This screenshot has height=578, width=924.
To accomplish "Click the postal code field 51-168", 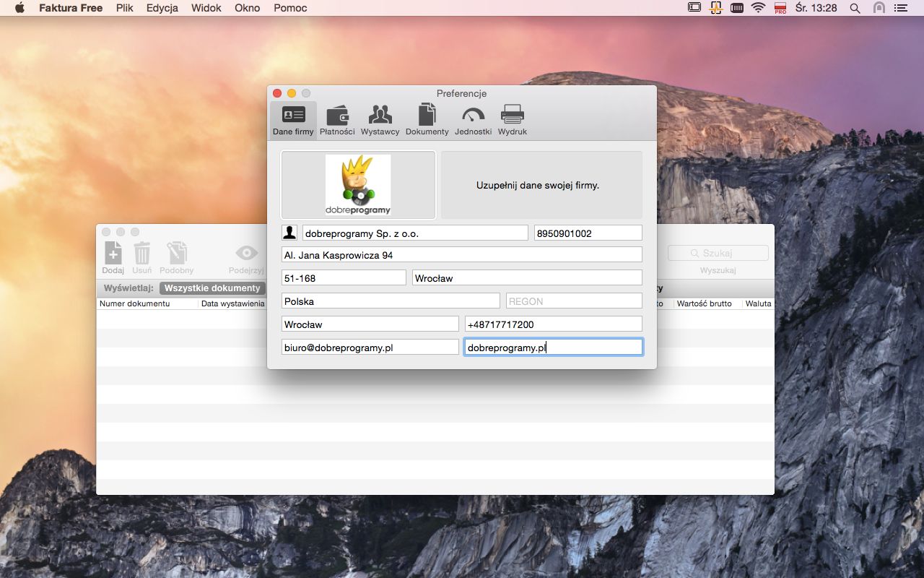I will coord(344,277).
